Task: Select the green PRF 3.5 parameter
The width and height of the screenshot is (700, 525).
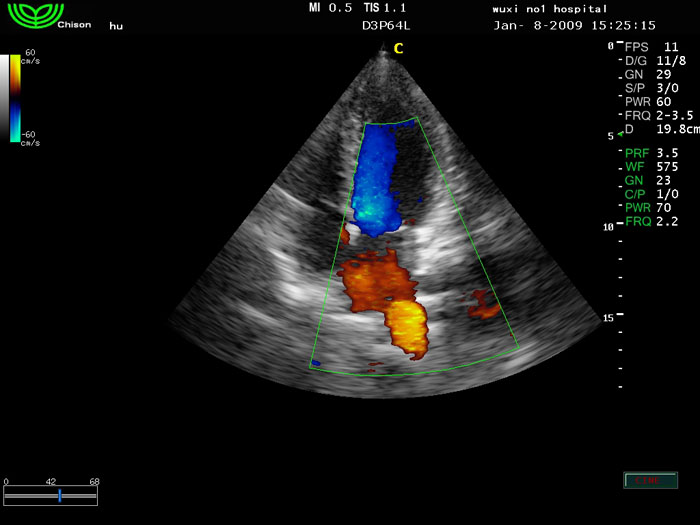Action: pyautogui.click(x=658, y=152)
